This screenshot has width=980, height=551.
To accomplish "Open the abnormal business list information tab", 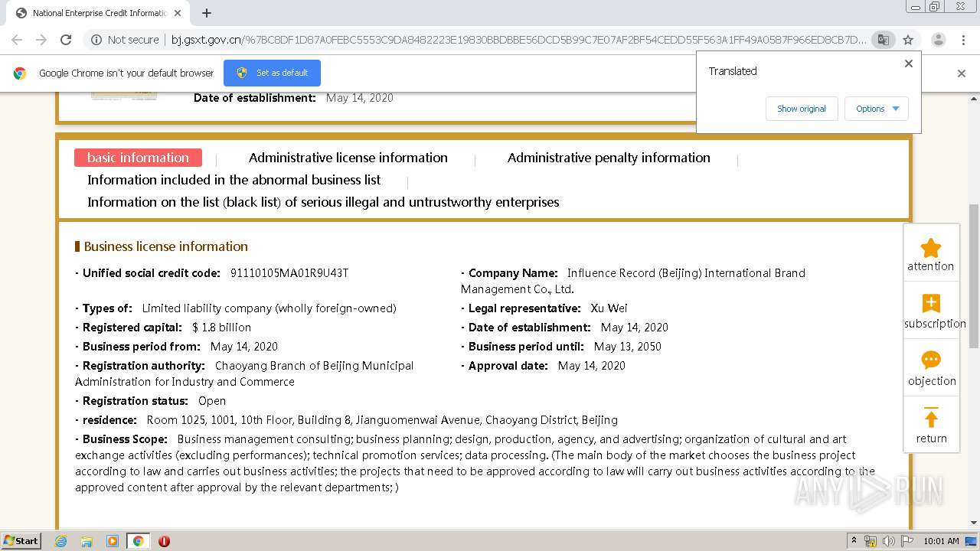I will [234, 180].
